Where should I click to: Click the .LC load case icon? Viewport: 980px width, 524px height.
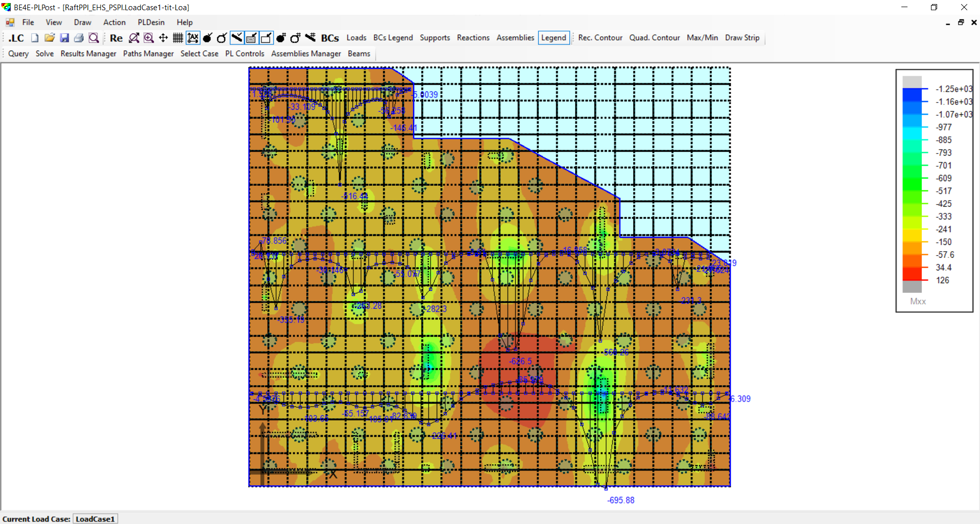[16, 38]
